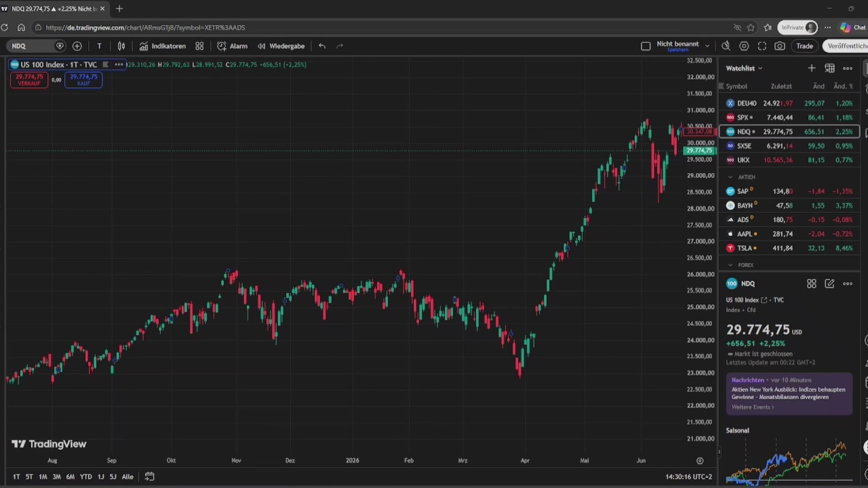Screen dimensions: 868x488
Task: Collapse the AKTIEN section
Action: (730, 177)
